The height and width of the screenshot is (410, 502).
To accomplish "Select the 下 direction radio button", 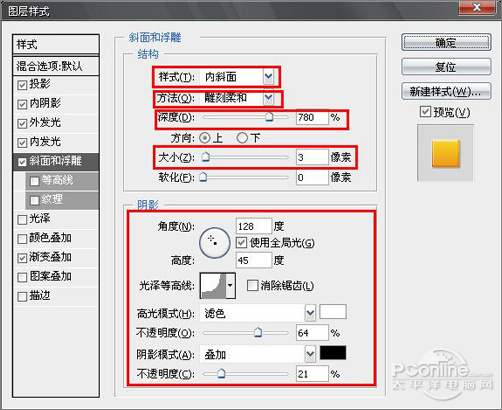I will 242,138.
